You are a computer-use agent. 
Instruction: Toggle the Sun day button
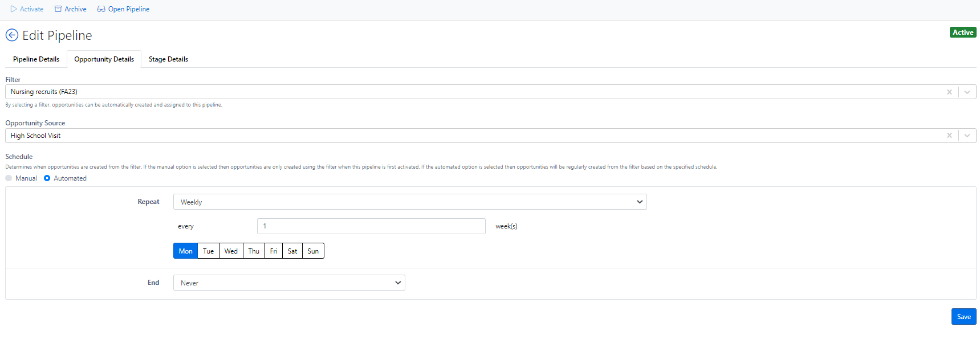313,251
